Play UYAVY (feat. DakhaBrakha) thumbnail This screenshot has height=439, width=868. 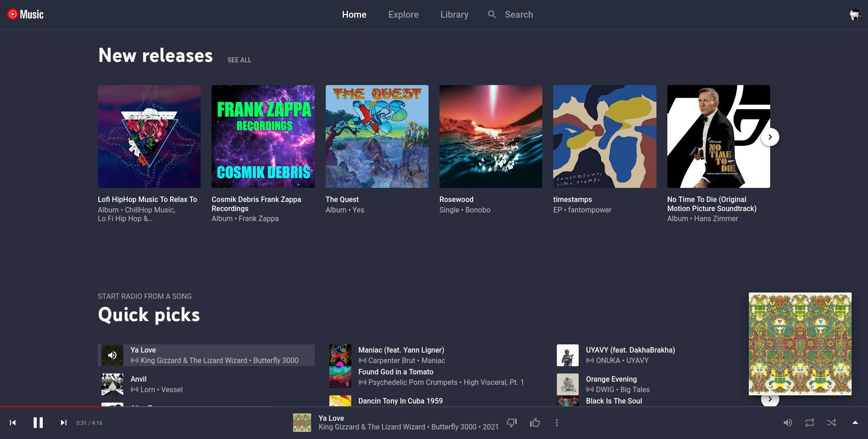pos(568,355)
